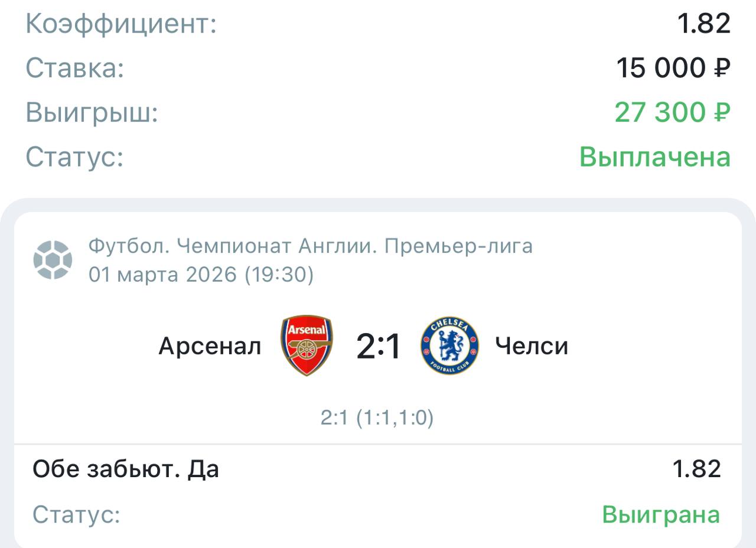
Task: Tap the Arsenal club crest
Action: pos(307,345)
